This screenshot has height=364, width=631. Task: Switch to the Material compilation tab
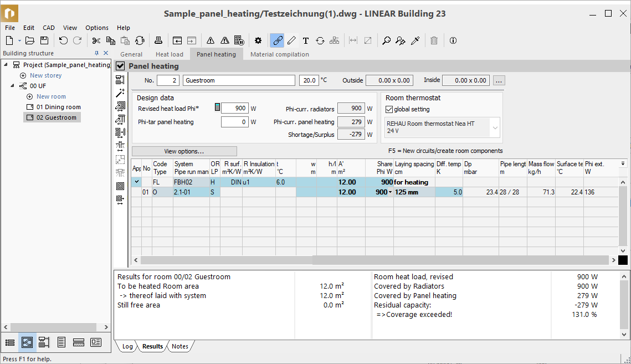[x=280, y=54]
